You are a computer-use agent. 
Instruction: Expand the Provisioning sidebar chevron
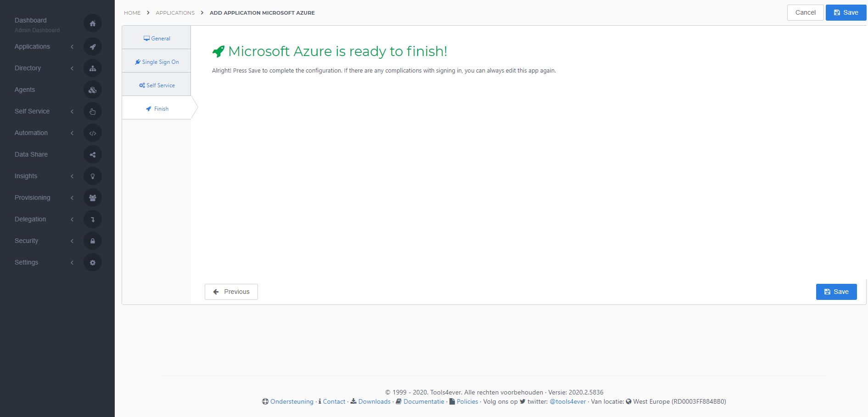point(72,197)
